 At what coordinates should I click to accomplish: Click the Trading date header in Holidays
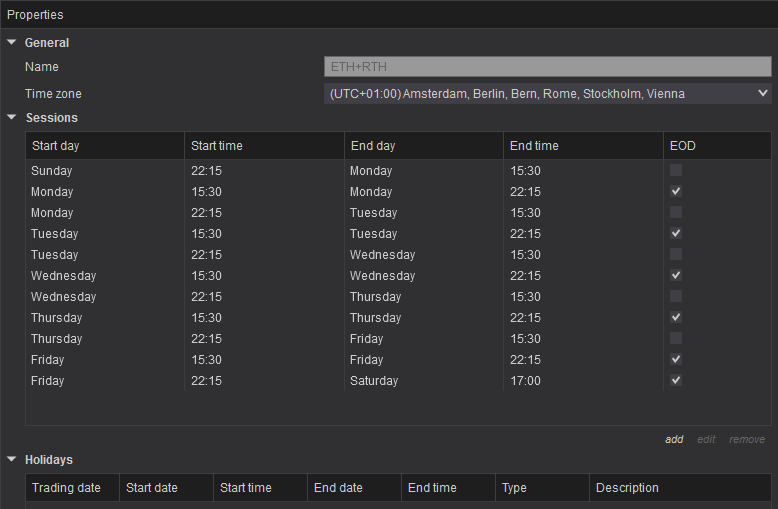pos(72,488)
